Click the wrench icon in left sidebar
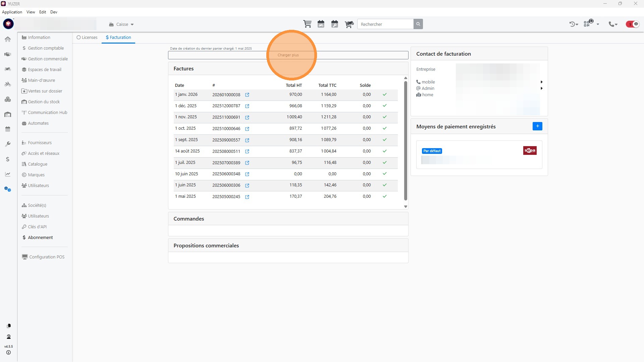 point(8,144)
